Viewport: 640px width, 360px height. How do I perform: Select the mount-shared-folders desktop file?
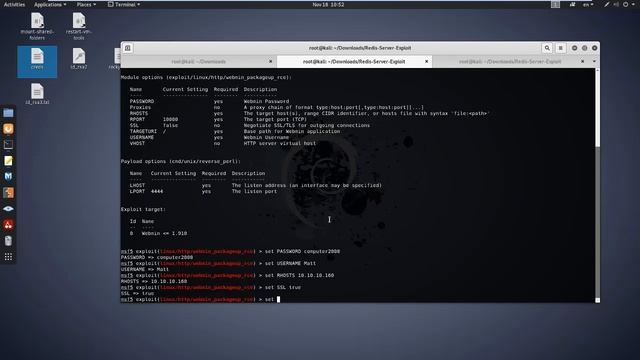37,26
